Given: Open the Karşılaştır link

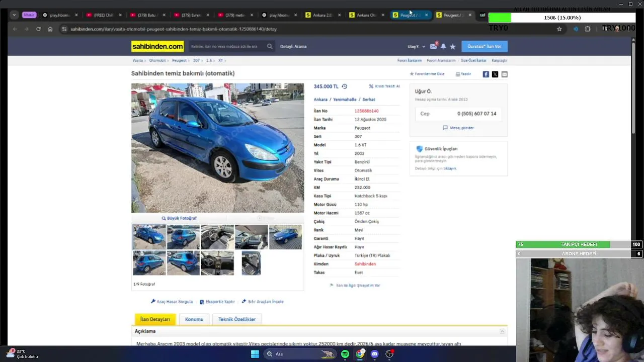Looking at the screenshot, I should [500, 60].
